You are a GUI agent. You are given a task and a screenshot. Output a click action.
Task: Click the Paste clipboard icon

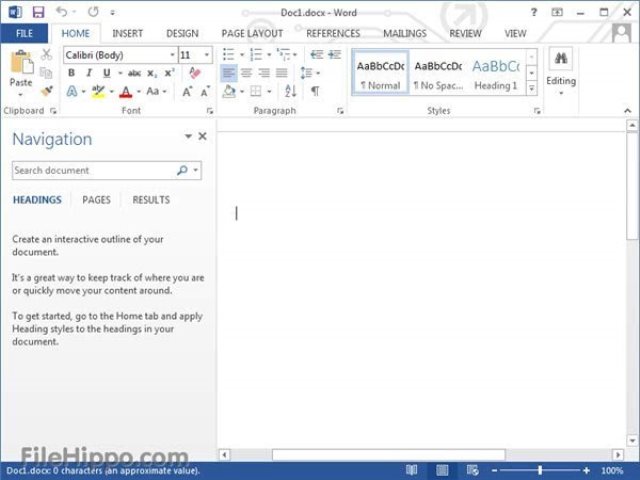pyautogui.click(x=21, y=62)
